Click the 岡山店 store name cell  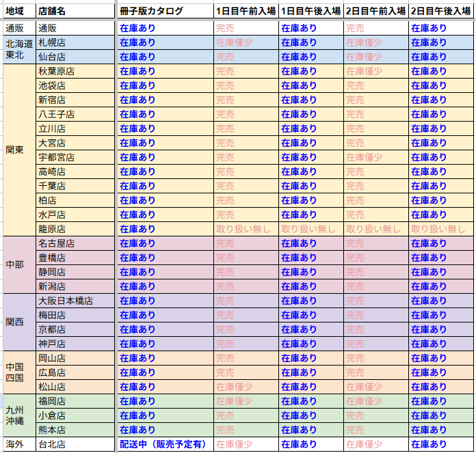[75, 358]
